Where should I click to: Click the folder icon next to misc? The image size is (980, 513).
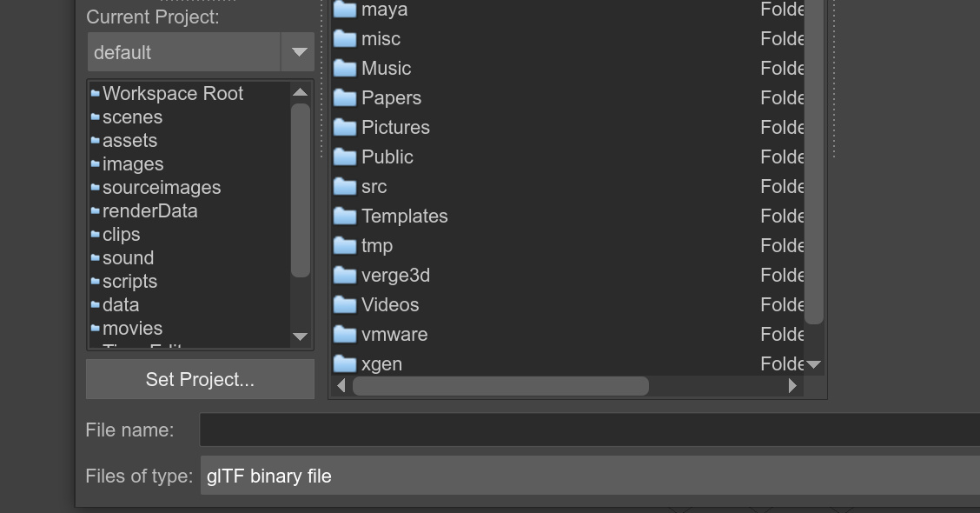point(344,38)
